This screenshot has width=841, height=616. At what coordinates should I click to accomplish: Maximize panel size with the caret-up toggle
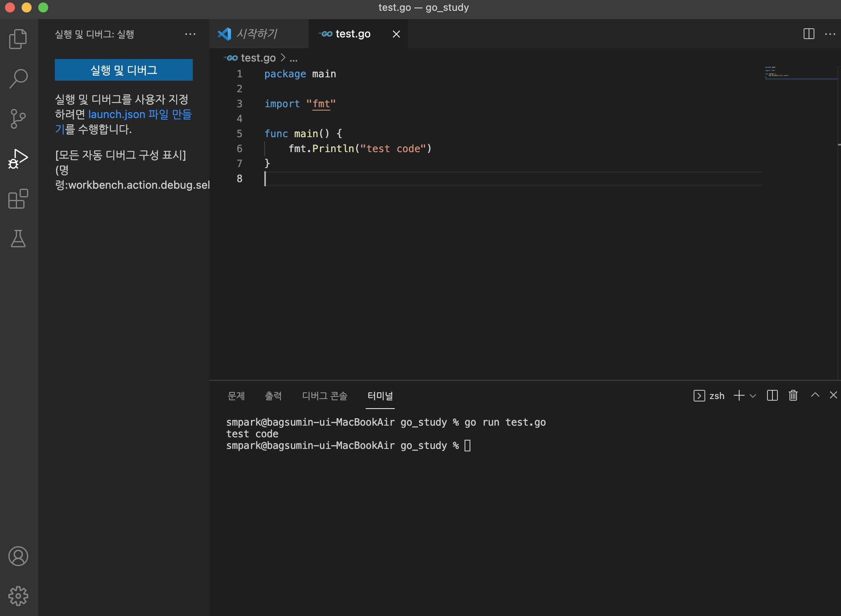(x=815, y=395)
